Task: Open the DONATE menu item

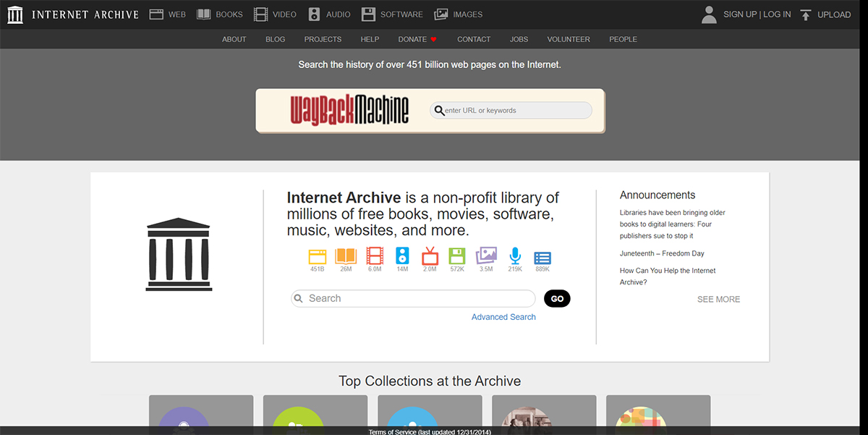Action: pyautogui.click(x=412, y=39)
